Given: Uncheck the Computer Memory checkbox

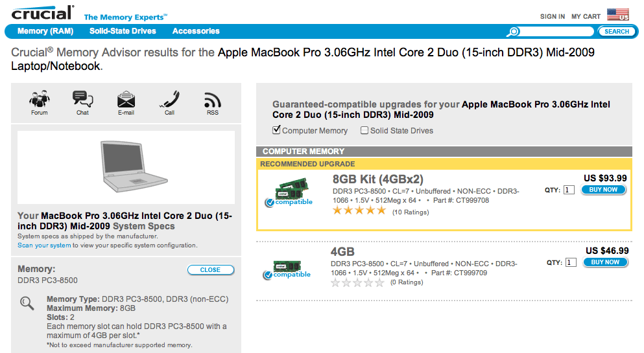Looking at the screenshot, I should pyautogui.click(x=276, y=130).
